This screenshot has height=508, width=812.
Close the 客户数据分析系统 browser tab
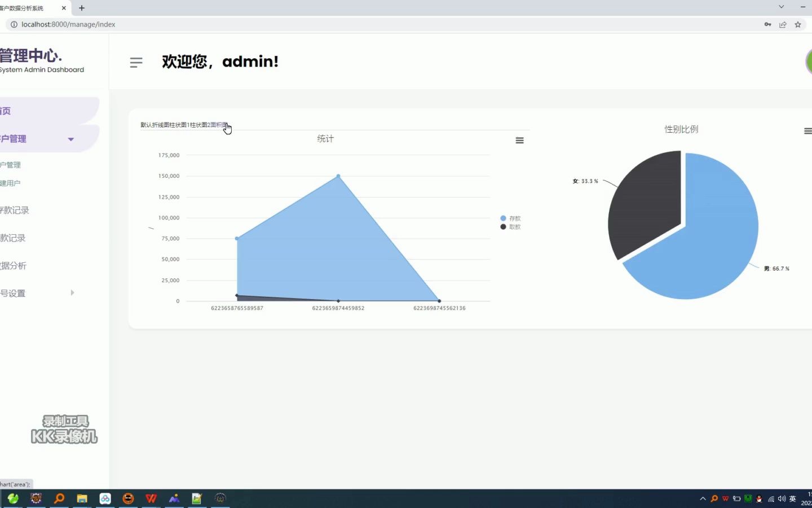click(64, 8)
